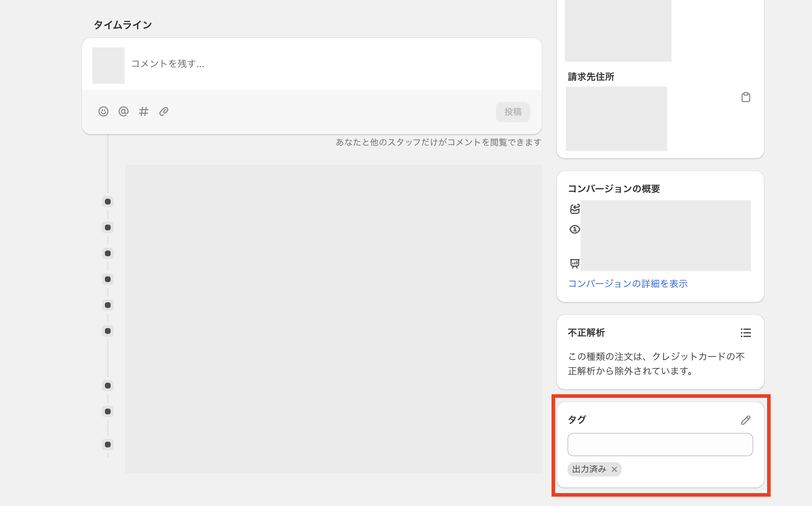Remove the 出力済み tag

point(614,469)
